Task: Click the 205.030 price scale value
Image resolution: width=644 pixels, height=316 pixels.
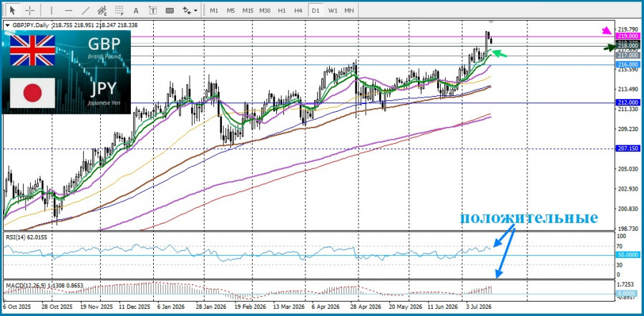Action: 627,168
